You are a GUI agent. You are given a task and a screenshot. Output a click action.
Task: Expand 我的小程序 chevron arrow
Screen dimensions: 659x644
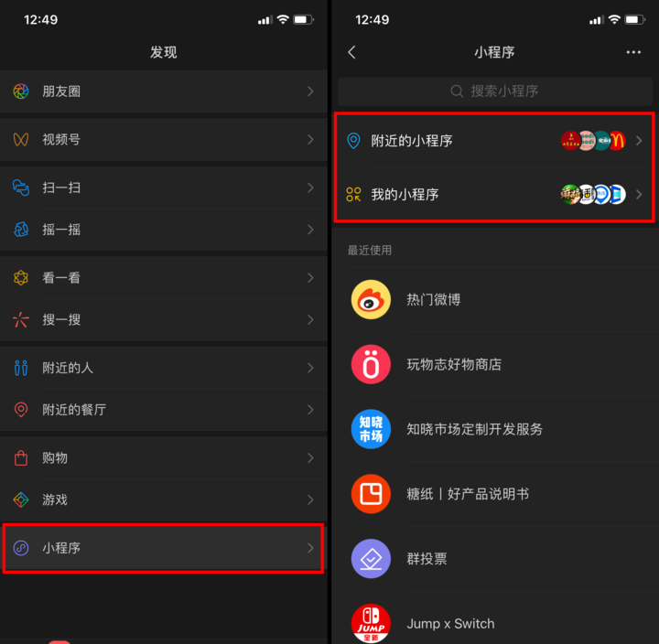click(639, 195)
